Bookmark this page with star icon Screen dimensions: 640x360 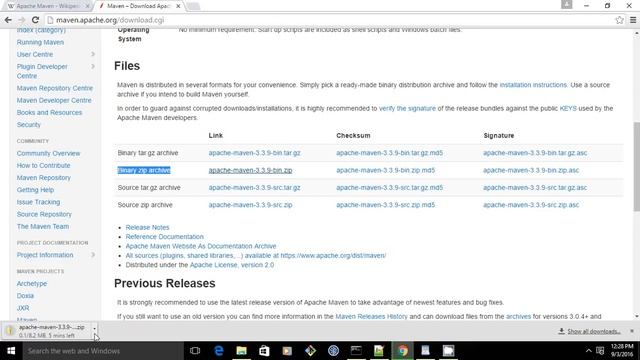tap(619, 20)
